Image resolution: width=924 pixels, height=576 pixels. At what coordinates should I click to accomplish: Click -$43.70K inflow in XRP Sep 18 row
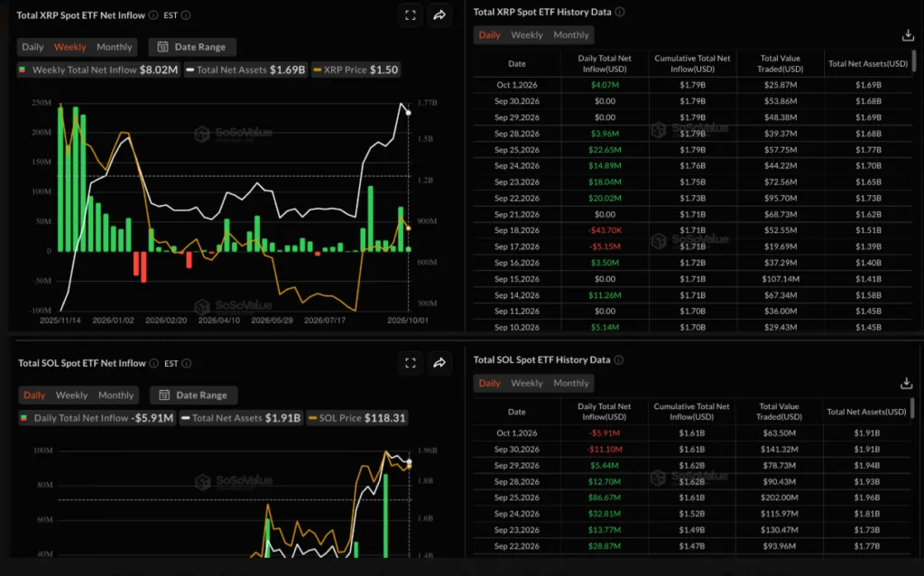(x=605, y=230)
